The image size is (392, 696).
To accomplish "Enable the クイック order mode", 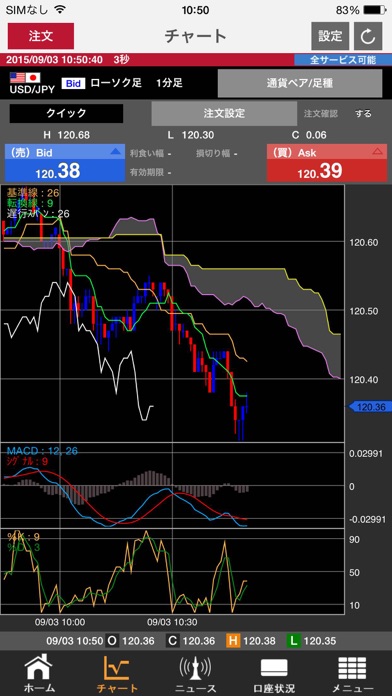I will [x=66, y=113].
